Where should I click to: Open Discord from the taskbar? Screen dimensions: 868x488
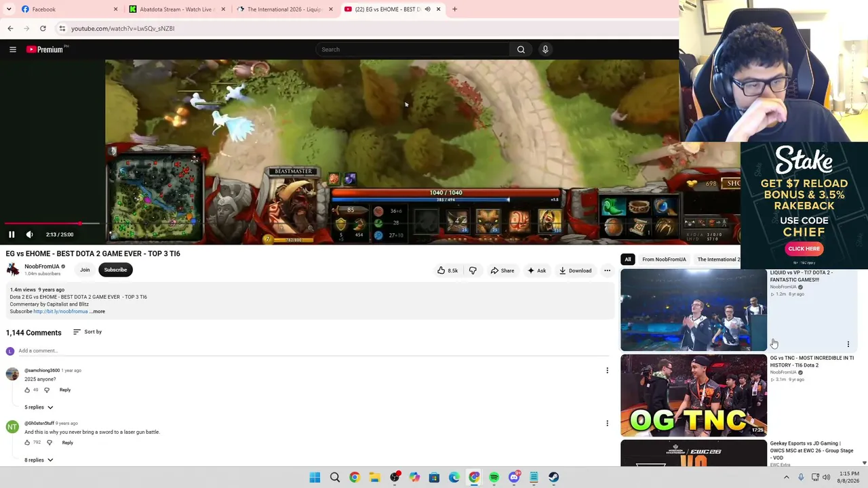tap(514, 477)
